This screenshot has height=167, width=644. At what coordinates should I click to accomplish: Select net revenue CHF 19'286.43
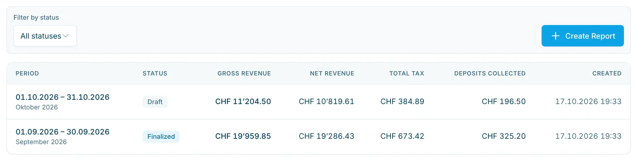(326, 136)
